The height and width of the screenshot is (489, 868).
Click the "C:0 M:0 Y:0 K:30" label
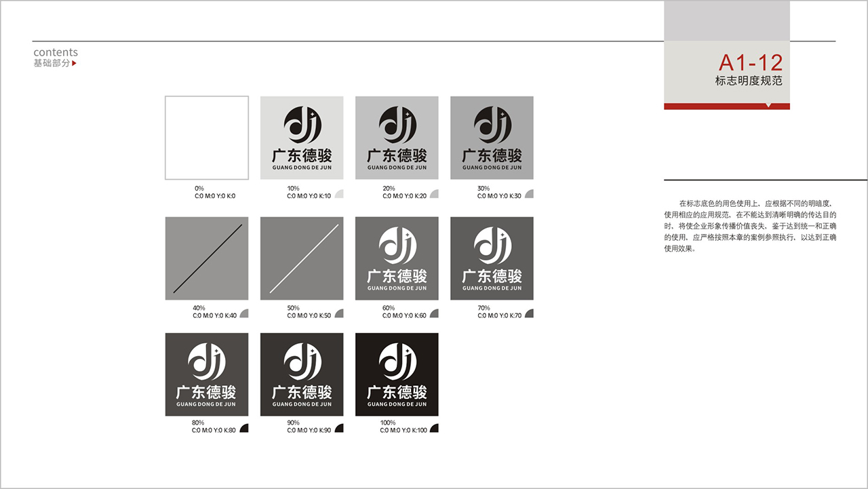pos(499,196)
